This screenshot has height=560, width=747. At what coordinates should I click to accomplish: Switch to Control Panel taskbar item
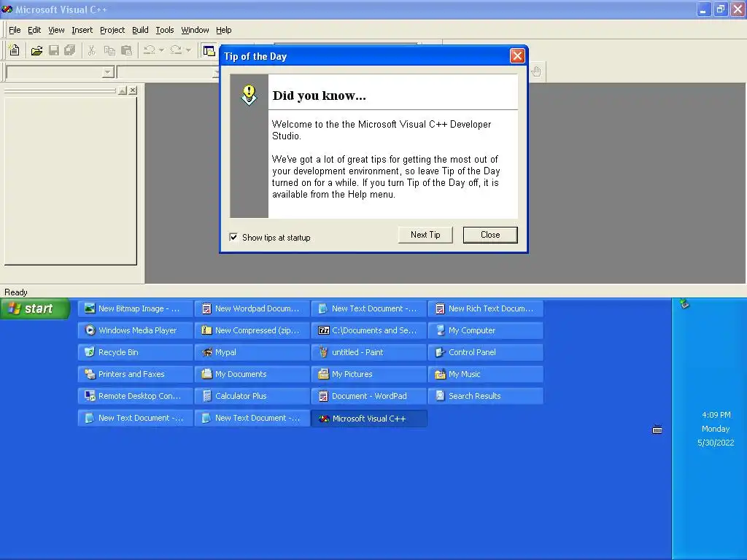coord(485,352)
